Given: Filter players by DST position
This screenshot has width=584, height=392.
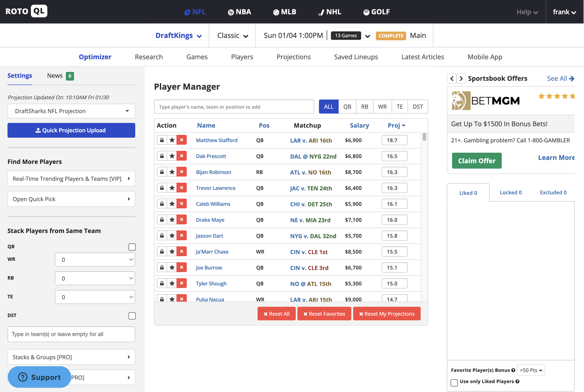Looking at the screenshot, I should click(x=418, y=107).
